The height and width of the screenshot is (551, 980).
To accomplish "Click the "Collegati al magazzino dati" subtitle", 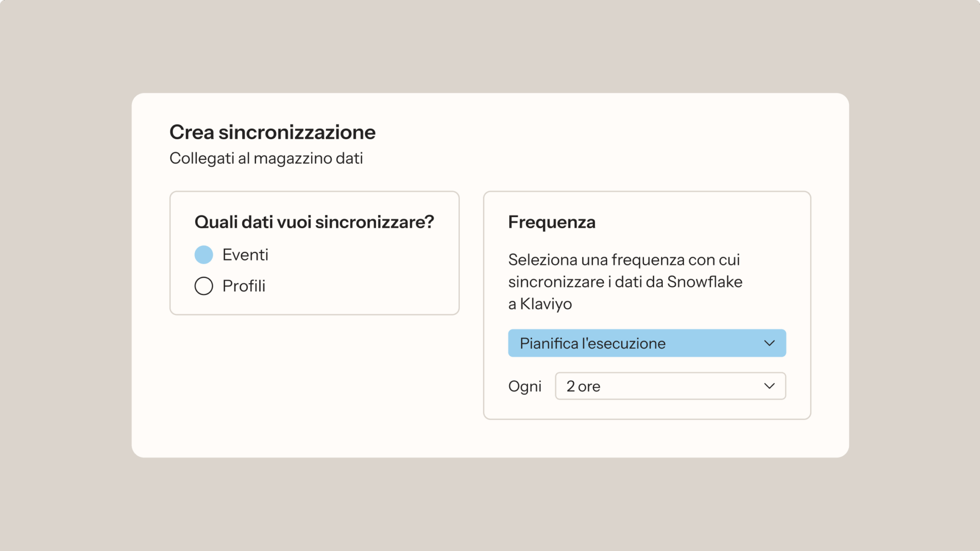I will point(266,158).
